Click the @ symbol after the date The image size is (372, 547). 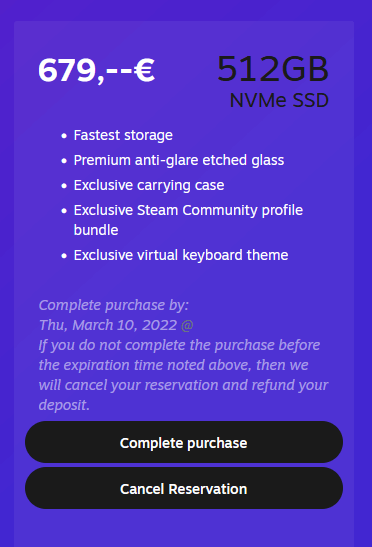[187, 325]
